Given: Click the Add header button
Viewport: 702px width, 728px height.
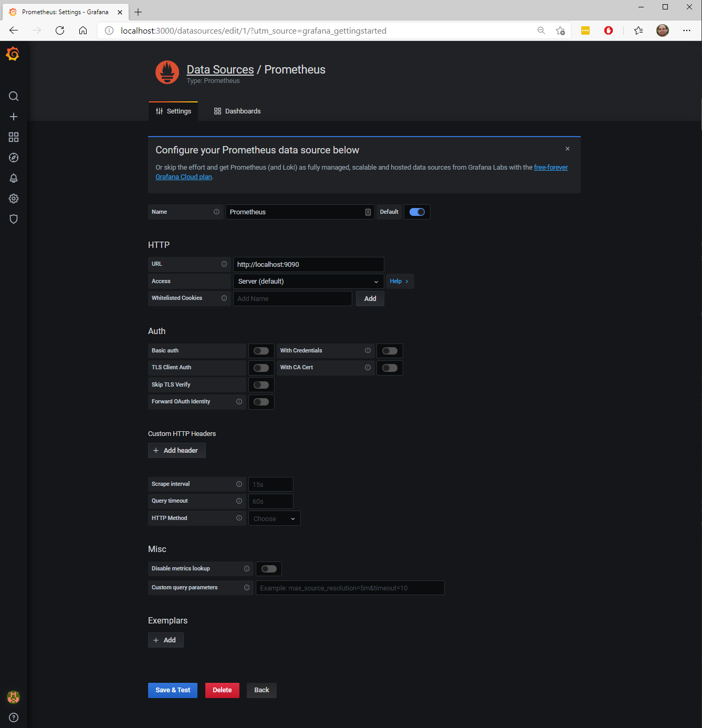Looking at the screenshot, I should [176, 451].
